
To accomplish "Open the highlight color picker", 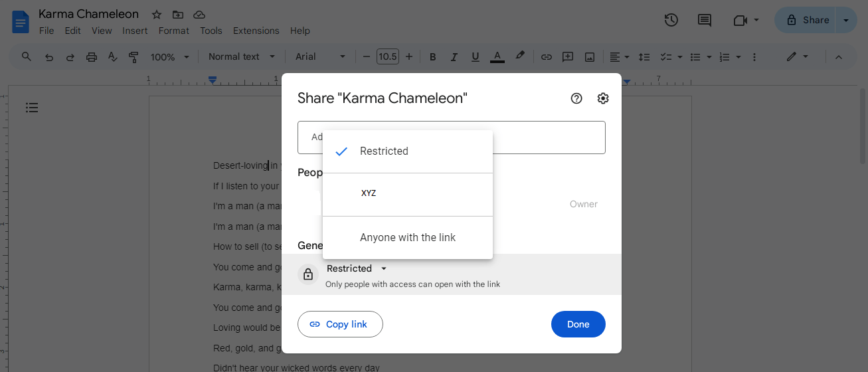I will (x=520, y=56).
